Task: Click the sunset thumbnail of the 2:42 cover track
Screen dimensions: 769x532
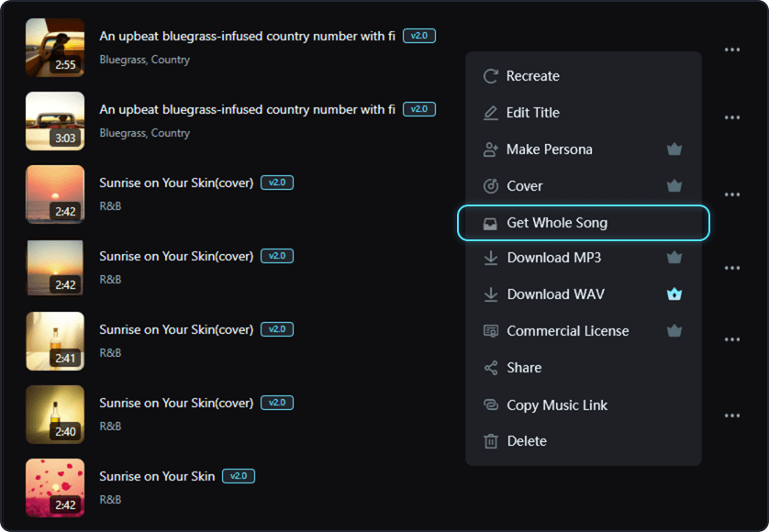Action: tap(54, 194)
